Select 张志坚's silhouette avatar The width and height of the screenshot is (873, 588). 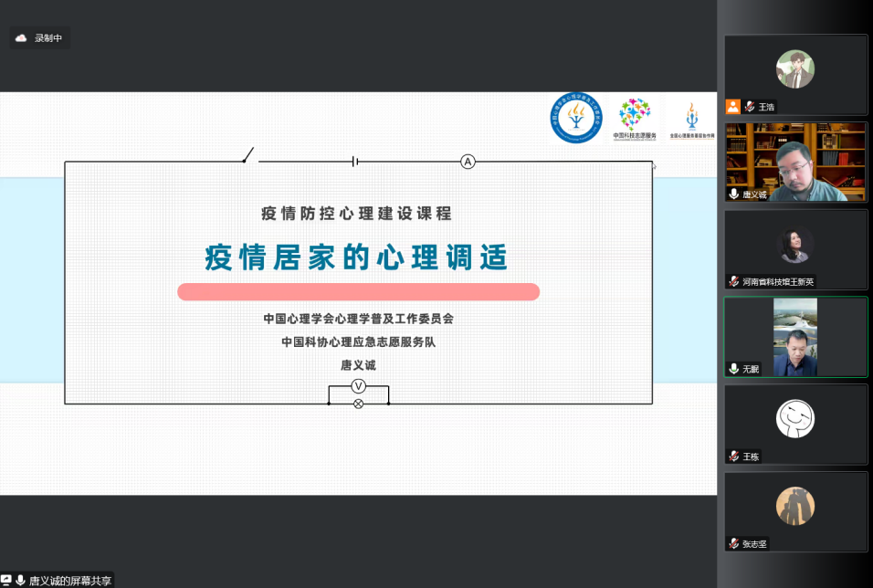pos(795,506)
